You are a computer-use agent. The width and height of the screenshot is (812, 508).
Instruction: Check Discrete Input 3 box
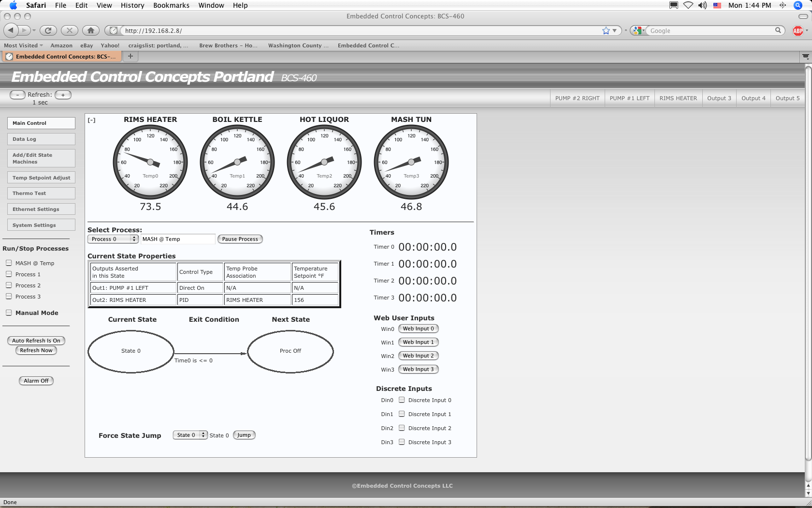click(402, 442)
